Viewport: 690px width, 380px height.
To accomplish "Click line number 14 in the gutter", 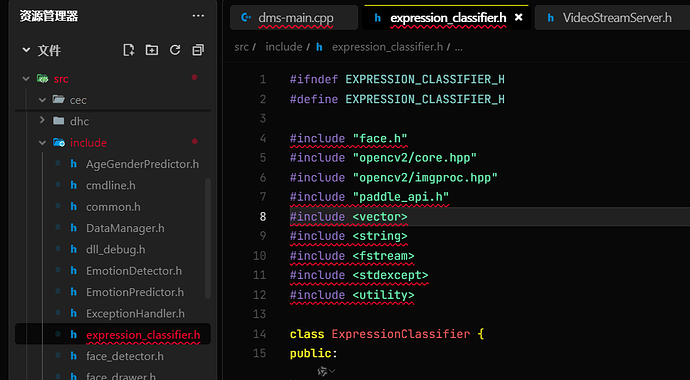I will tap(260, 334).
